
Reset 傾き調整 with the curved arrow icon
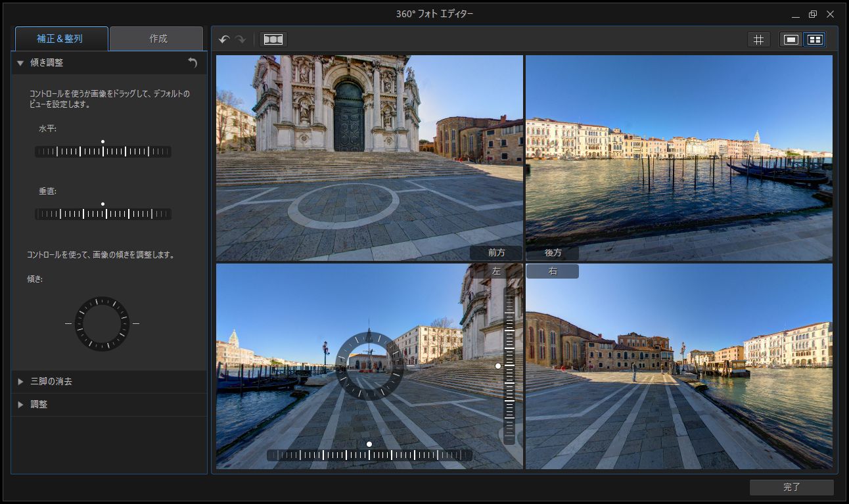[x=191, y=63]
